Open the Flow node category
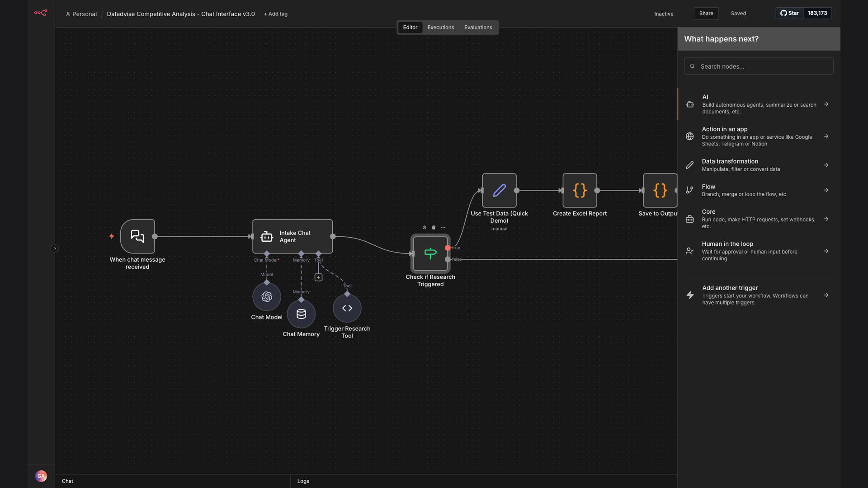Viewport: 868px width, 488px height. click(759, 190)
